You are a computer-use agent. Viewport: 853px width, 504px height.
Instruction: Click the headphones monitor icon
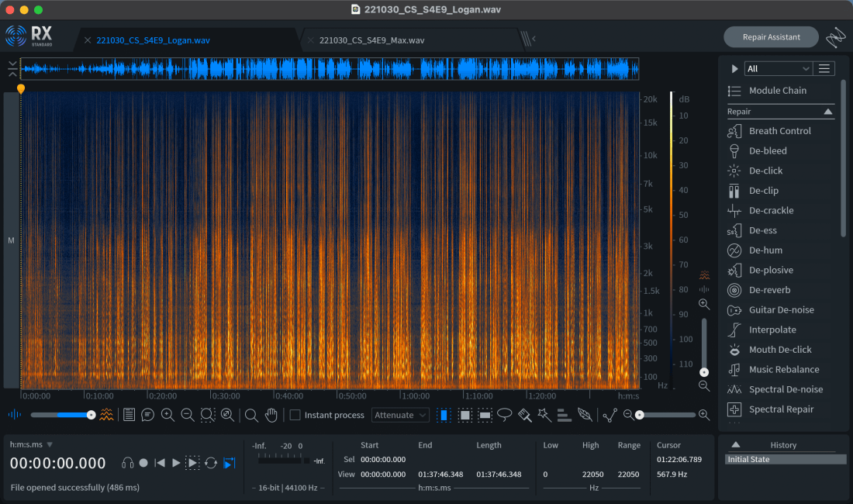click(128, 463)
